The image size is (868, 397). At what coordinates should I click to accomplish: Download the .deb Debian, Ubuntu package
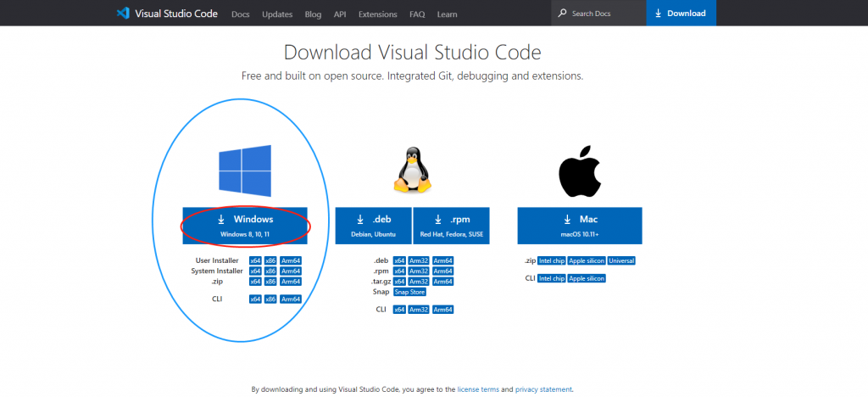tap(373, 226)
